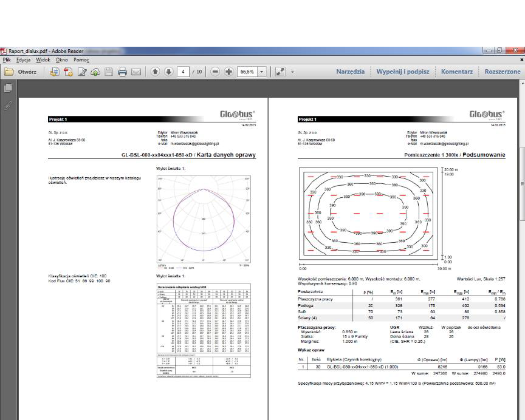
Task: Close the Adobe Reader window
Action: (515, 50)
